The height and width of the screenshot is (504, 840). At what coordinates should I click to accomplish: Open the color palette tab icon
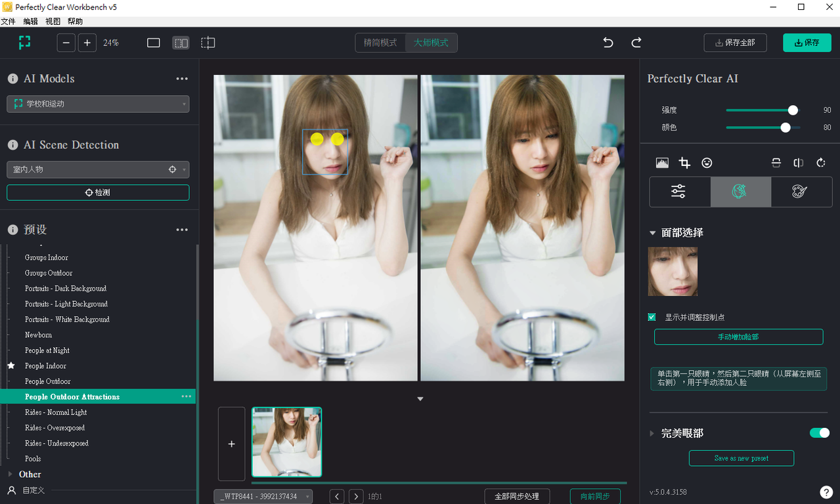pos(799,192)
